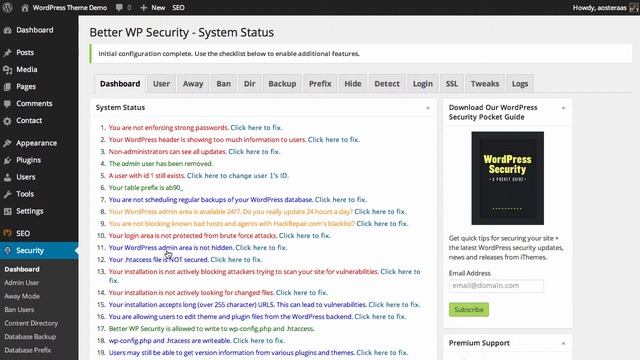Click the home icon beside WordPress Theme Demo
The width and height of the screenshot is (640, 360).
pyautogui.click(x=24, y=8)
